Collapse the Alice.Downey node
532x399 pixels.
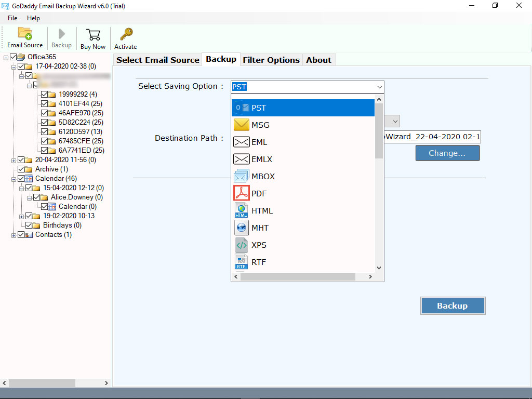click(29, 198)
